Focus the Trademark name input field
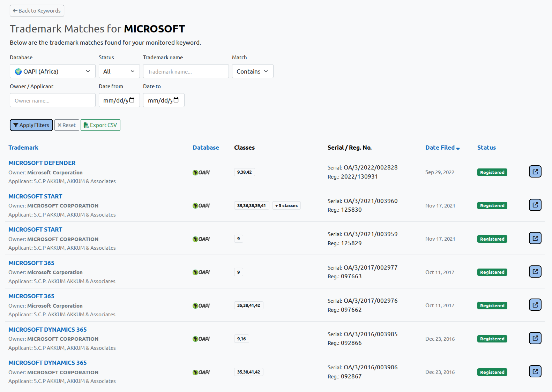The height and width of the screenshot is (392, 552). click(186, 71)
